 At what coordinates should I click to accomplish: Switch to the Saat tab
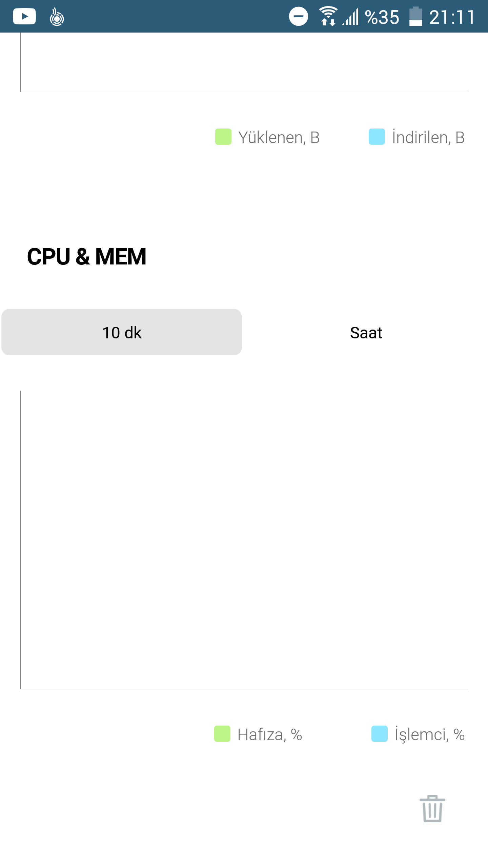366,332
